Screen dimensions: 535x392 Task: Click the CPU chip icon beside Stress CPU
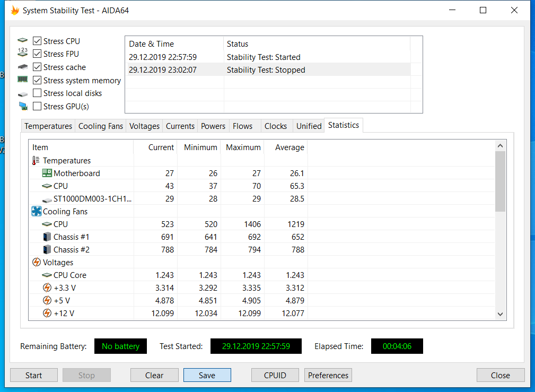(x=22, y=41)
